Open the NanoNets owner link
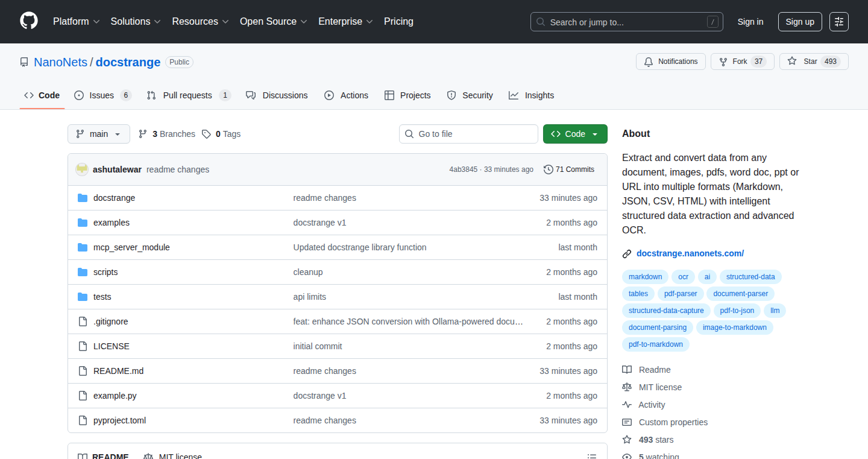The height and width of the screenshot is (459, 868). [x=61, y=62]
